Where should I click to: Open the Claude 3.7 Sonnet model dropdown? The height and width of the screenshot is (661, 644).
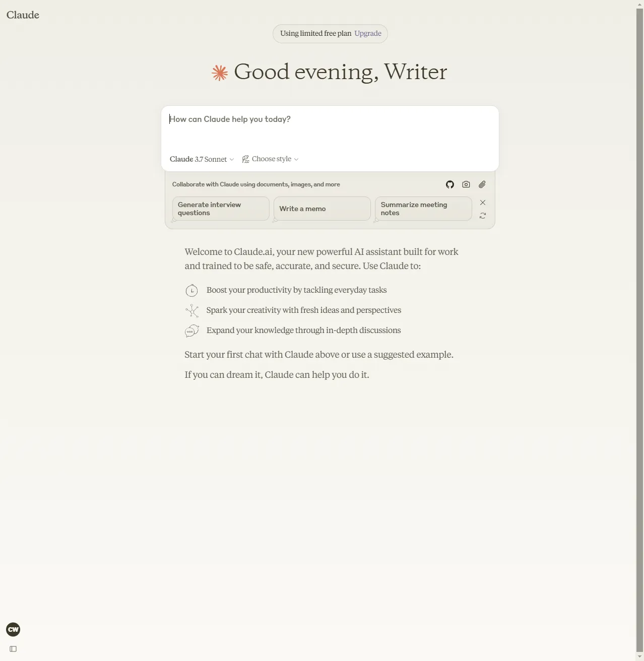click(202, 159)
